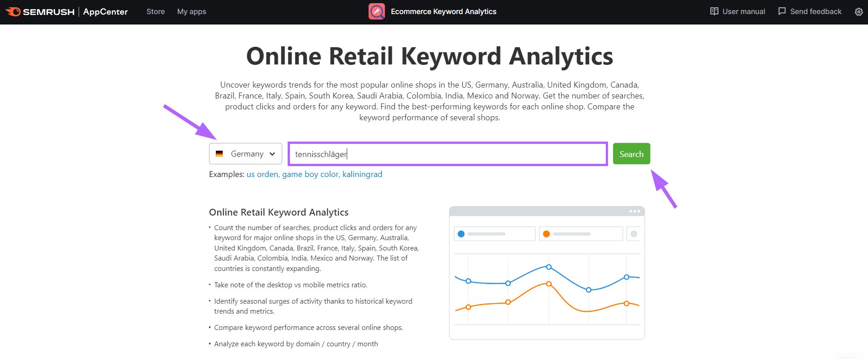Open the User manual link
Screen dimensions: 868x359
[x=743, y=11]
